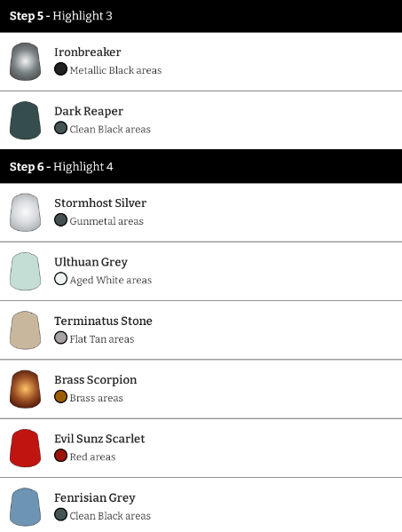
Task: Choose the Terminatus Stone paint pot
Action: [26, 330]
